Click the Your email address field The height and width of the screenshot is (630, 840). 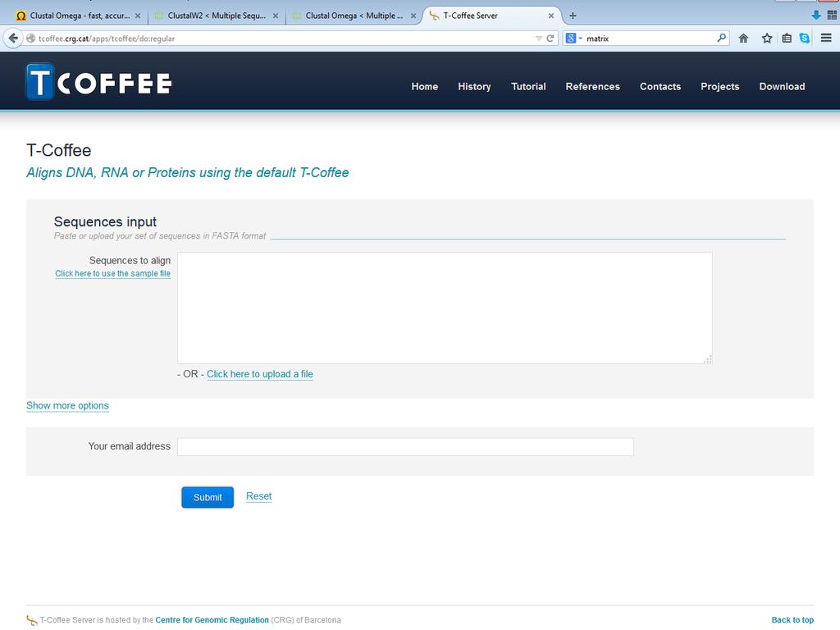tap(405, 447)
